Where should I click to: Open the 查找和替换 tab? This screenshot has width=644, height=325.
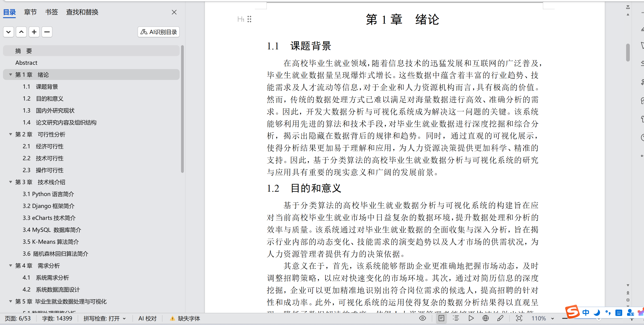point(82,12)
